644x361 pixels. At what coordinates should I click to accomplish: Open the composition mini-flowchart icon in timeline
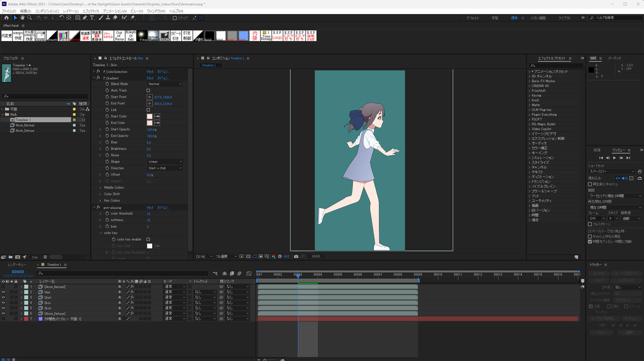215,274
